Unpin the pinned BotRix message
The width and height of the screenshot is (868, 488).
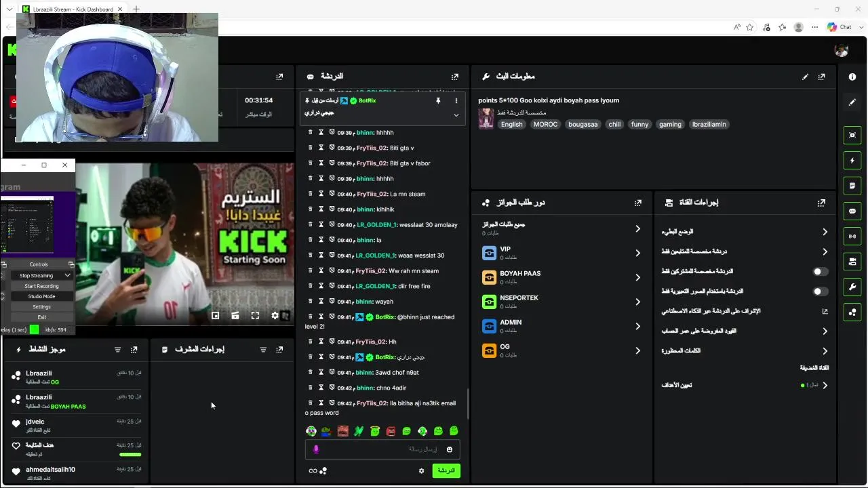(438, 100)
